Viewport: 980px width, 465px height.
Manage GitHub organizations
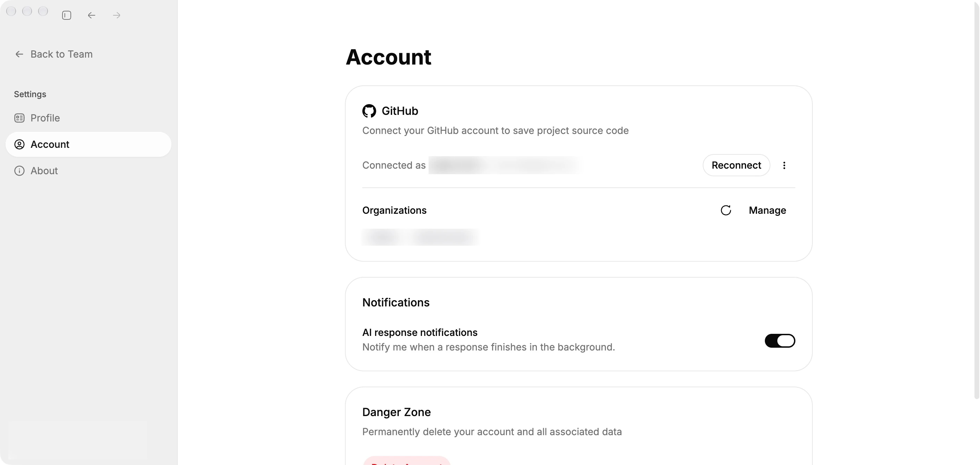tap(767, 210)
